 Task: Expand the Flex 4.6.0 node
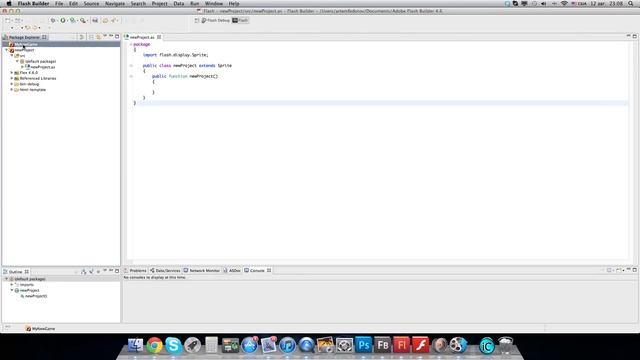tap(12, 72)
